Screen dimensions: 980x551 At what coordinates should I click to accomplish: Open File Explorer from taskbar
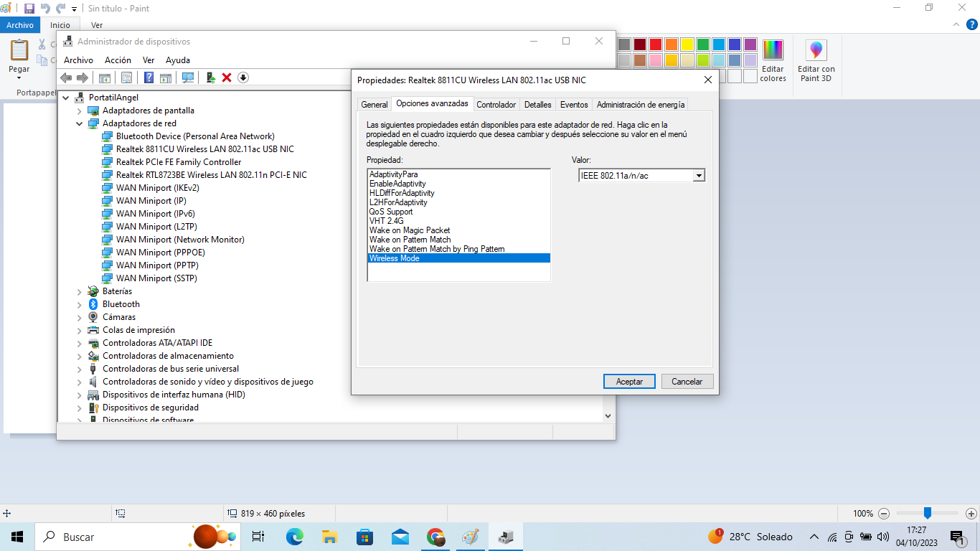(330, 536)
